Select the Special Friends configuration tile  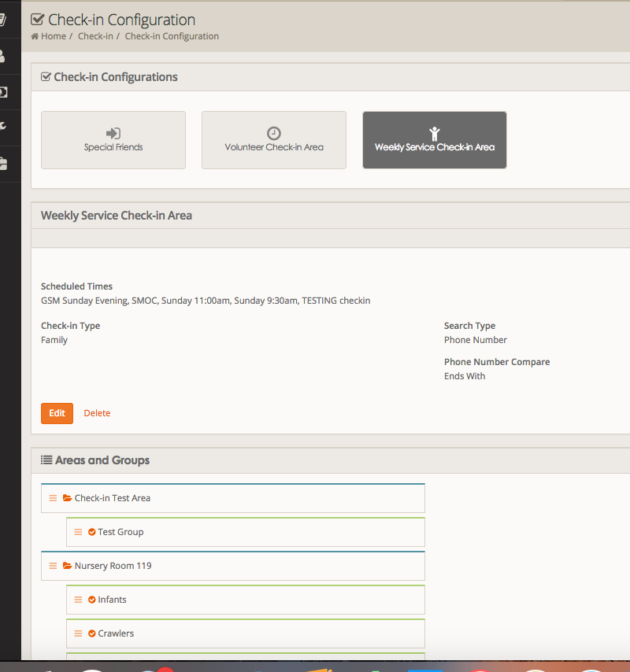(x=113, y=140)
